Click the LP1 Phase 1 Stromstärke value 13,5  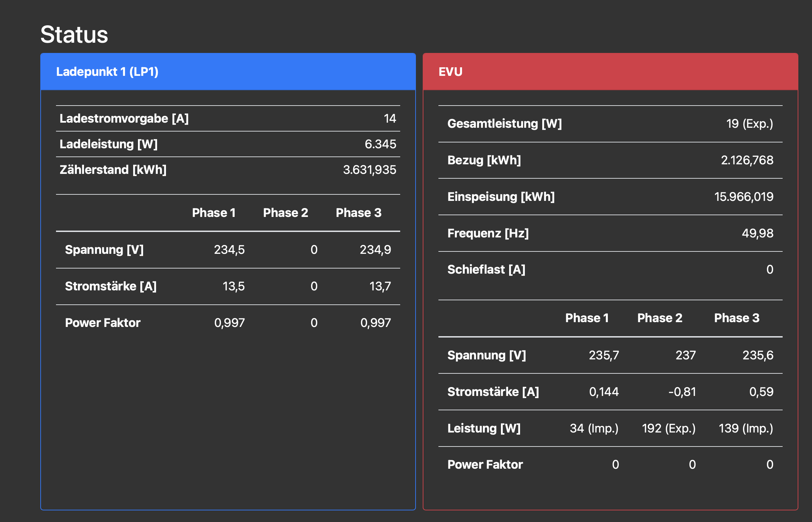[x=234, y=286]
